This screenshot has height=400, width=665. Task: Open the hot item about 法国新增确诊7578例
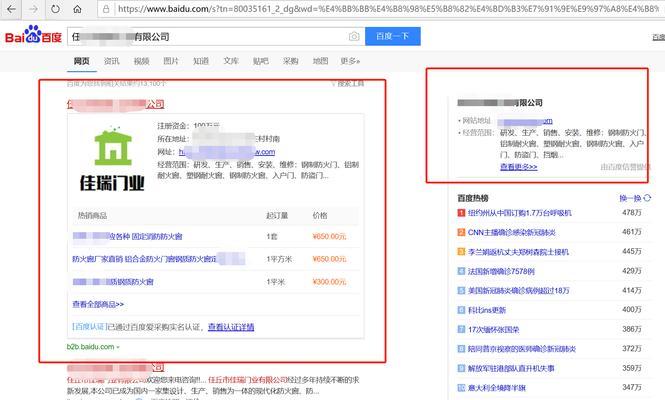coord(501,271)
